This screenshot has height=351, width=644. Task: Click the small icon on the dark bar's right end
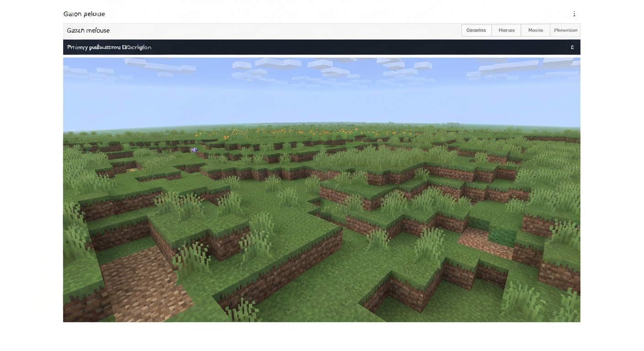tap(572, 47)
